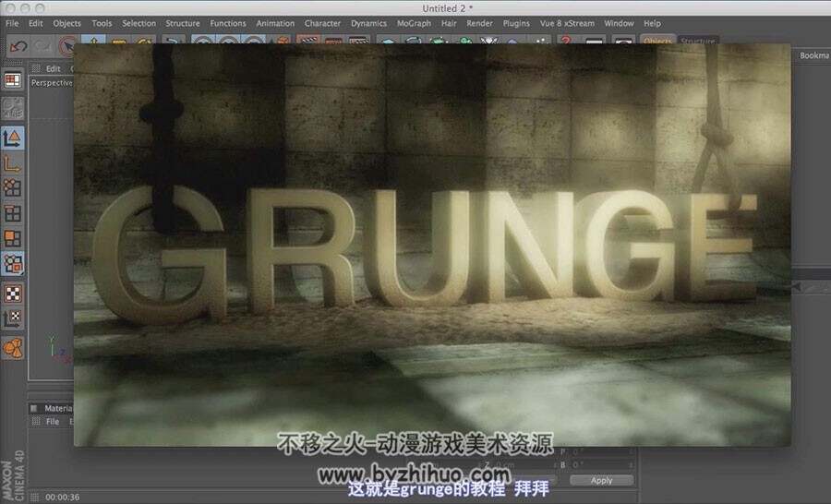Select the Object Axis tool
Screen dimensions: 831x504
pos(12,163)
